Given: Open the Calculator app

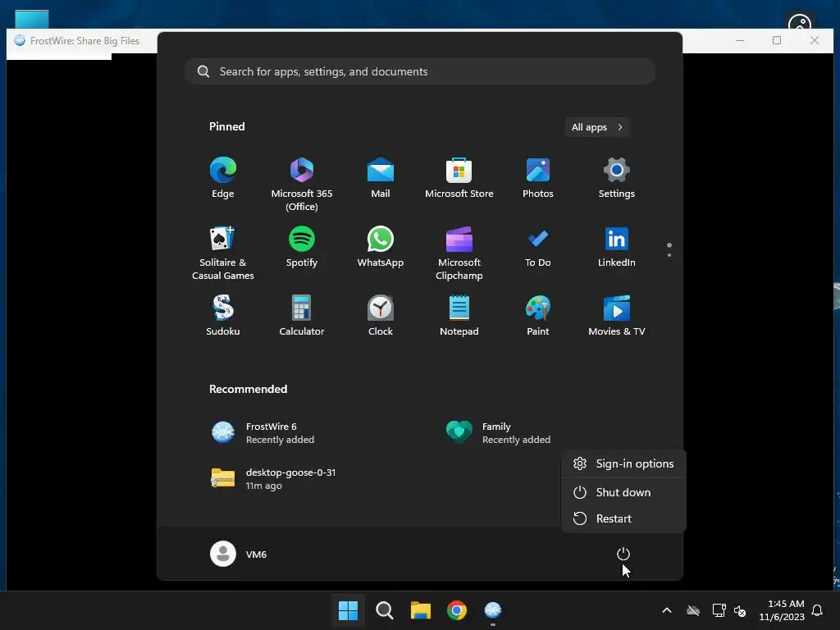Looking at the screenshot, I should (x=302, y=316).
